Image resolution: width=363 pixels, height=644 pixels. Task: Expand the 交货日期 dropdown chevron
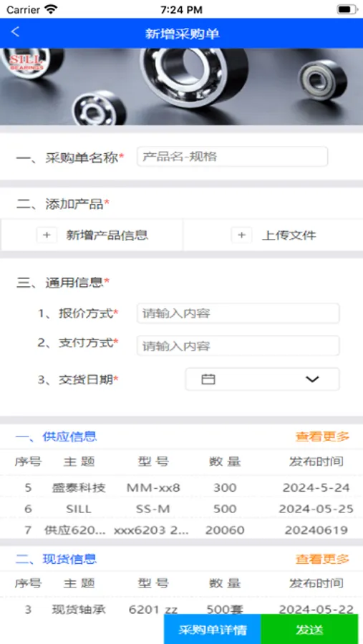pyautogui.click(x=312, y=379)
